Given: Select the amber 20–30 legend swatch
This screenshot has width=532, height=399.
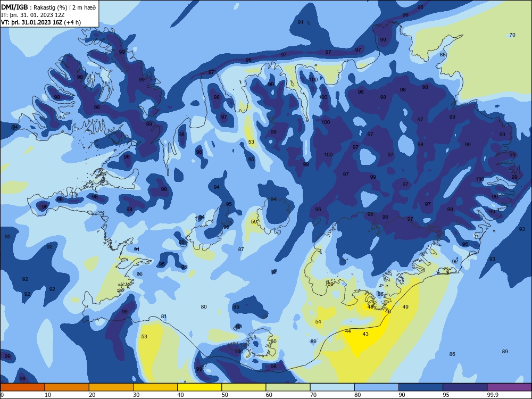Looking at the screenshot, I should (111, 387).
